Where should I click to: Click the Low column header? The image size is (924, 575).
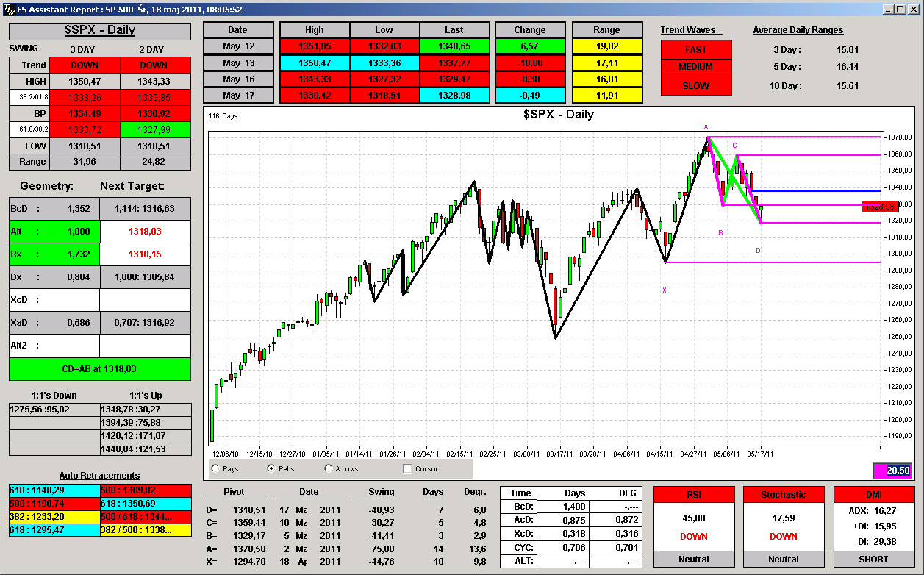[x=384, y=30]
